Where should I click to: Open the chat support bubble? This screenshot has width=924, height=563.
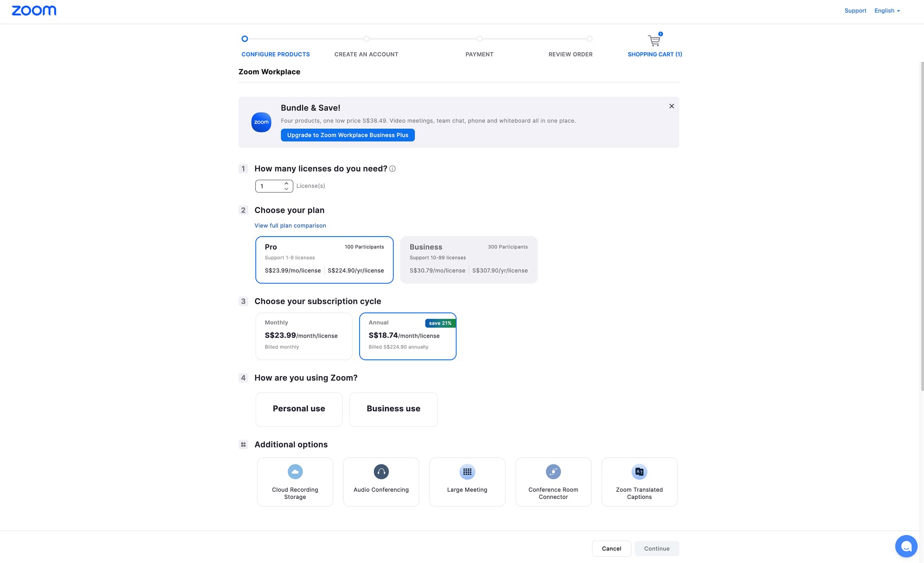click(906, 546)
